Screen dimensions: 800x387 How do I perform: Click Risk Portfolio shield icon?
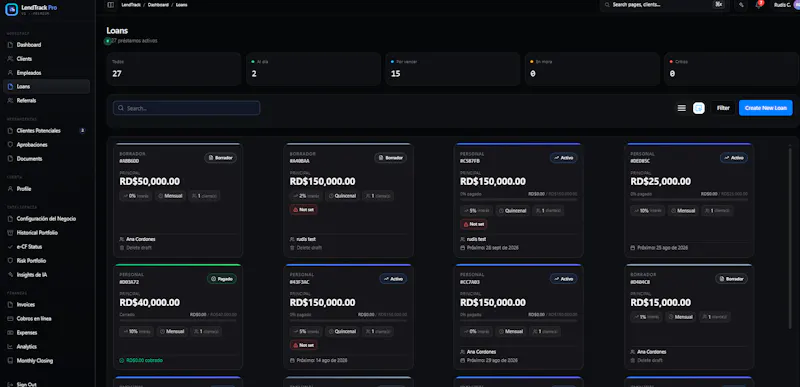10,261
